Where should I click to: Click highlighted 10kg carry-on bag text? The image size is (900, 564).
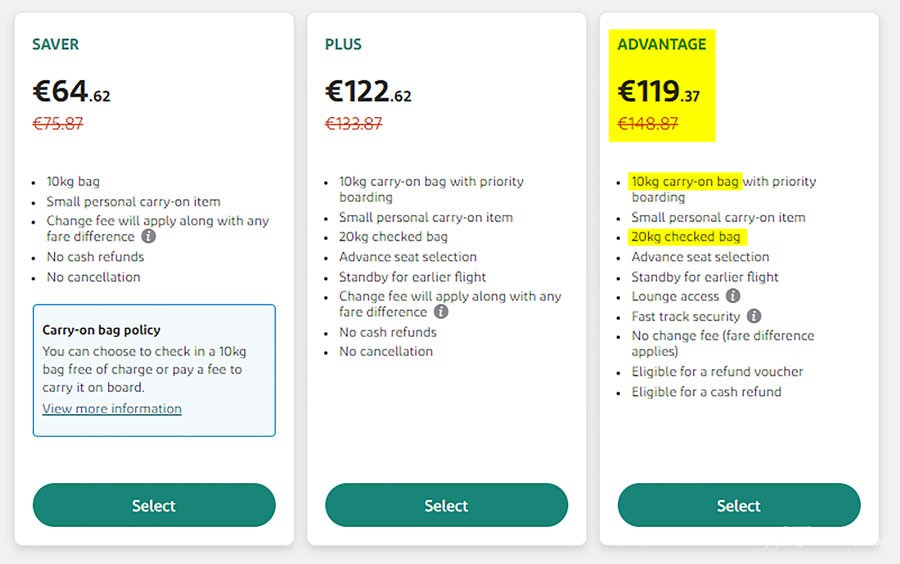685,181
